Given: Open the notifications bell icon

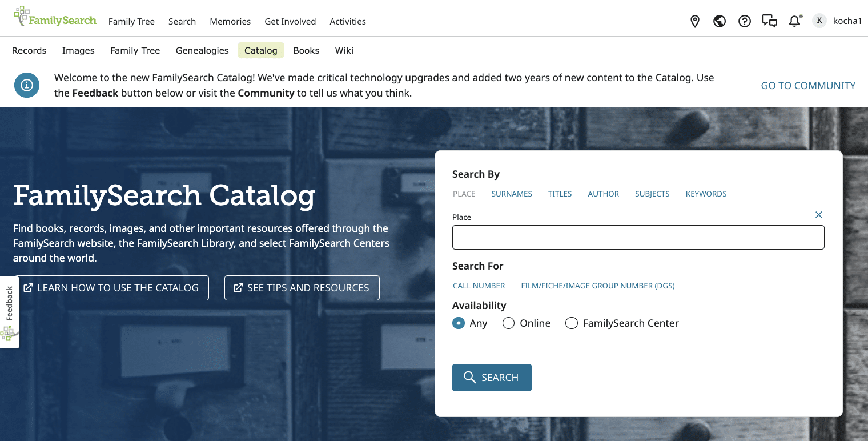Looking at the screenshot, I should 795,21.
